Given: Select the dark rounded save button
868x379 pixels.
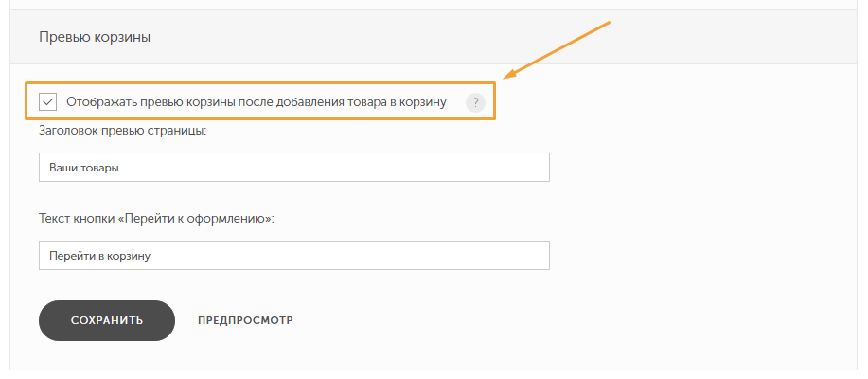Looking at the screenshot, I should coord(107,321).
